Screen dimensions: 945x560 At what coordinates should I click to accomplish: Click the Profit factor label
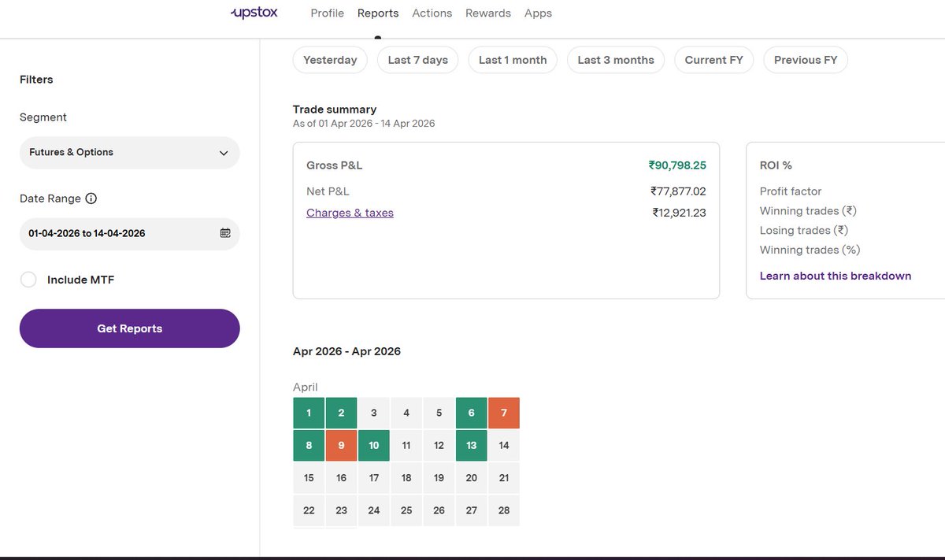(x=791, y=191)
